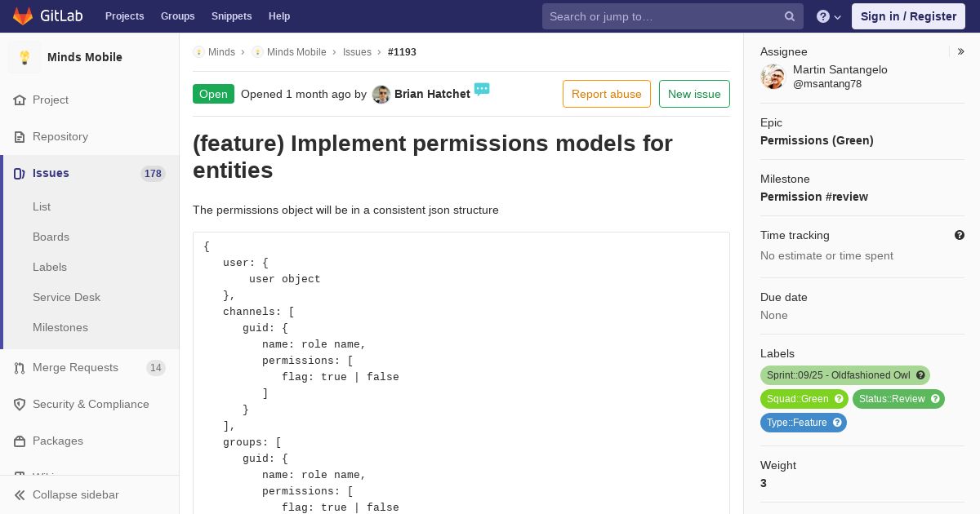Click the Sign in / Register button
This screenshot has height=514, width=980.
(x=908, y=16)
